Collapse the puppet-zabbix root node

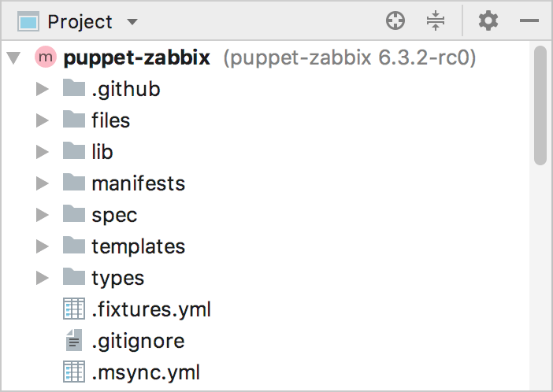(x=13, y=57)
